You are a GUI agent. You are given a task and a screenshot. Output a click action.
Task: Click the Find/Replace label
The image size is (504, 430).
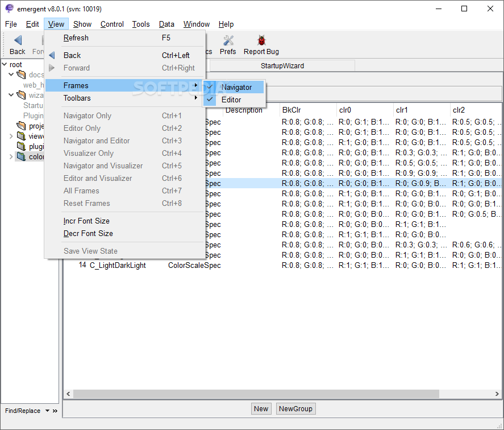(x=23, y=411)
